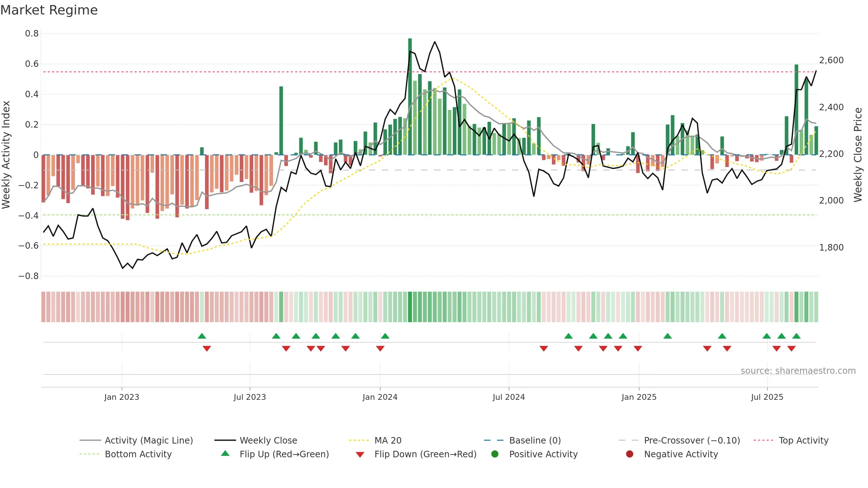Image resolution: width=868 pixels, height=488 pixels.
Task: Click the last red Flip Down marker after Jul 2025
Action: pos(791,348)
